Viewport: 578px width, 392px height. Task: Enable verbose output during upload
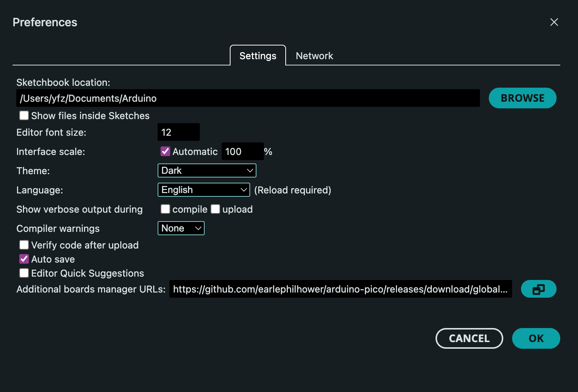point(215,209)
